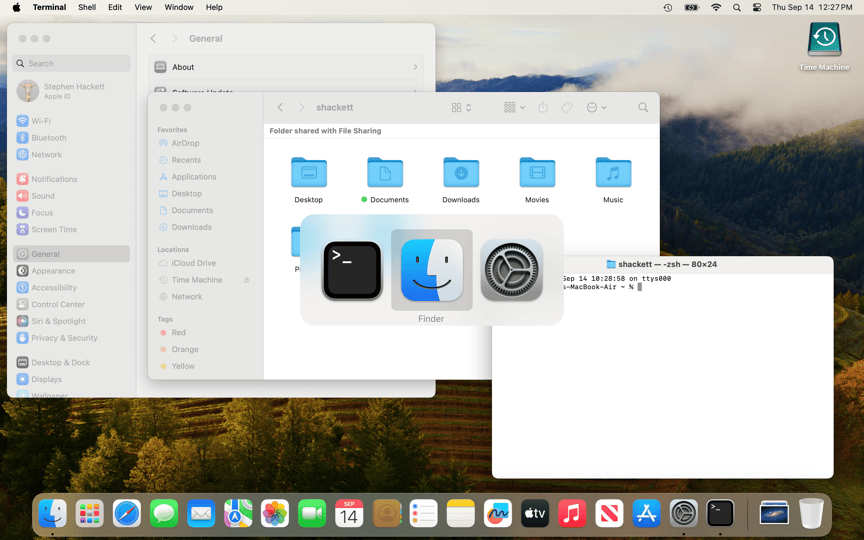Open the Apple menu
Screen dimensions: 864x540
[x=16, y=7]
